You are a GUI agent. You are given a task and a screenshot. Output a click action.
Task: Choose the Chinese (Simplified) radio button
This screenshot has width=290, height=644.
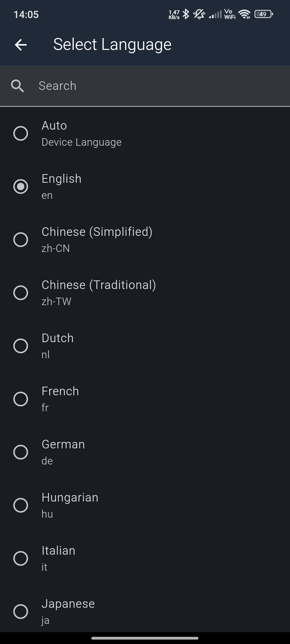click(21, 240)
